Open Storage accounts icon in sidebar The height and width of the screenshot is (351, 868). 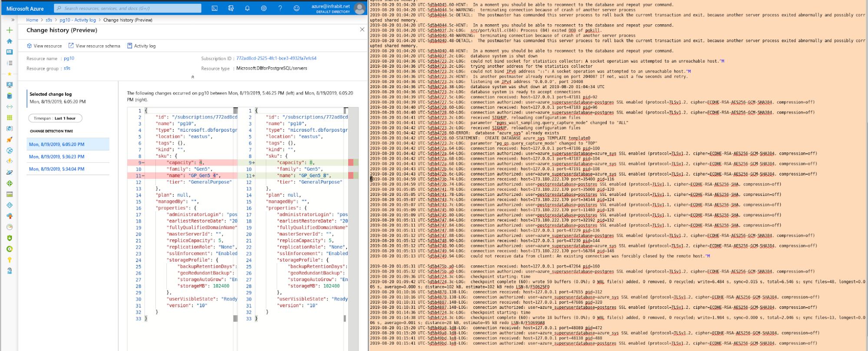tap(10, 194)
